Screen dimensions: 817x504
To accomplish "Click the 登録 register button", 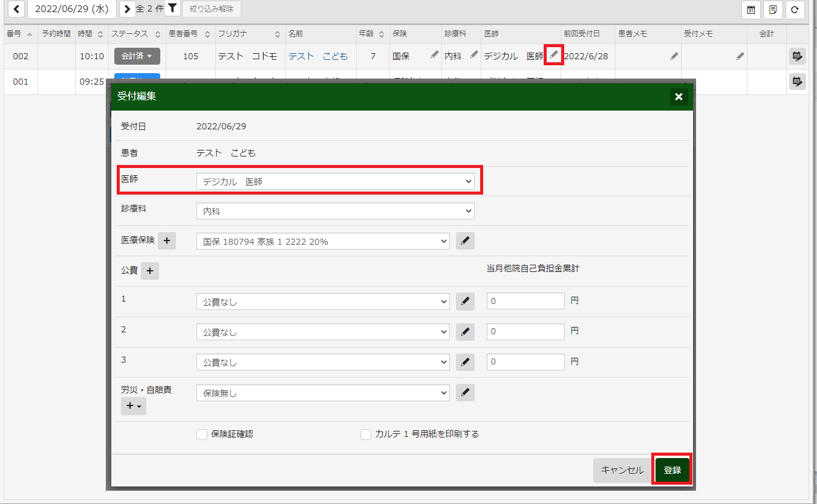I will pyautogui.click(x=672, y=470).
